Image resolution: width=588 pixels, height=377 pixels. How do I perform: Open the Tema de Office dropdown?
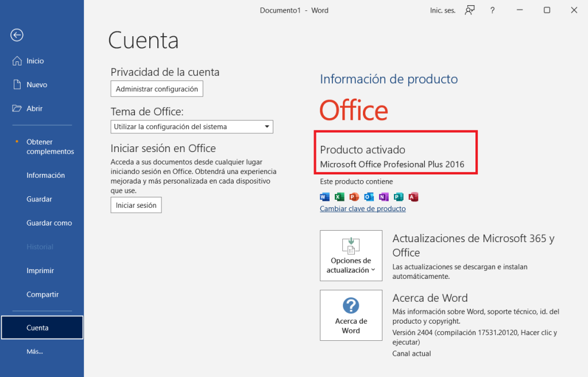click(x=191, y=126)
